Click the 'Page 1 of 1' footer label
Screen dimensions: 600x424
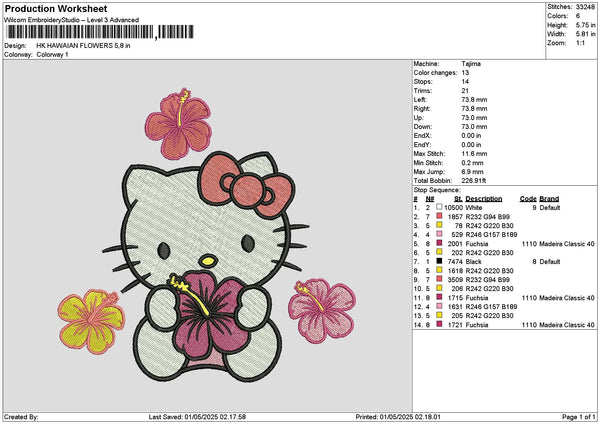coord(579,417)
